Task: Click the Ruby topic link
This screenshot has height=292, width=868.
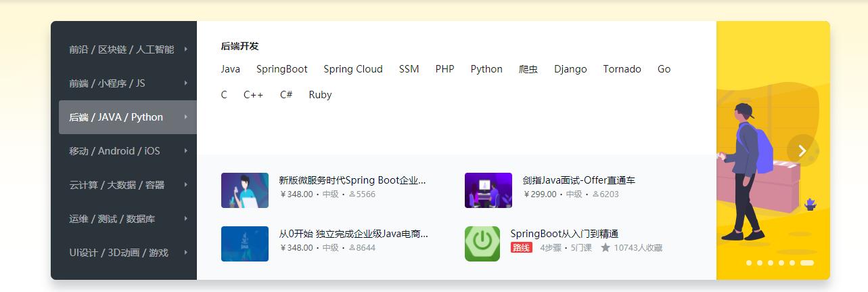Action: (x=321, y=95)
